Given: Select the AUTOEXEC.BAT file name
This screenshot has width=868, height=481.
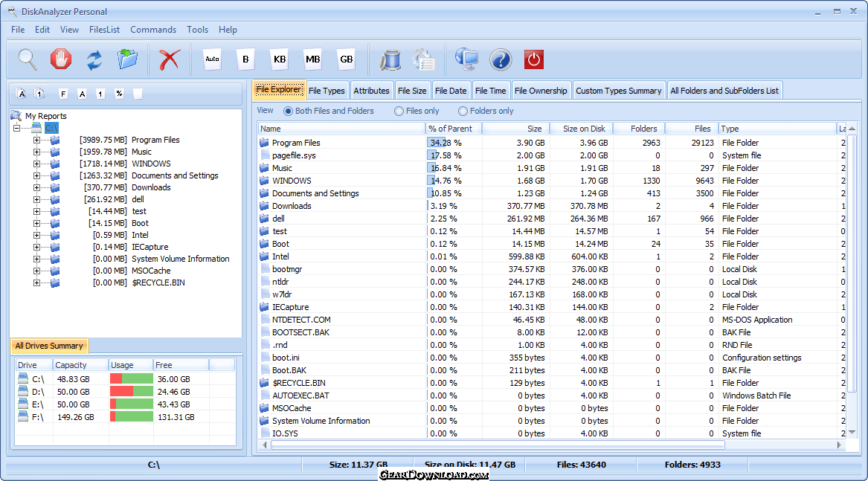Looking at the screenshot, I should point(300,396).
